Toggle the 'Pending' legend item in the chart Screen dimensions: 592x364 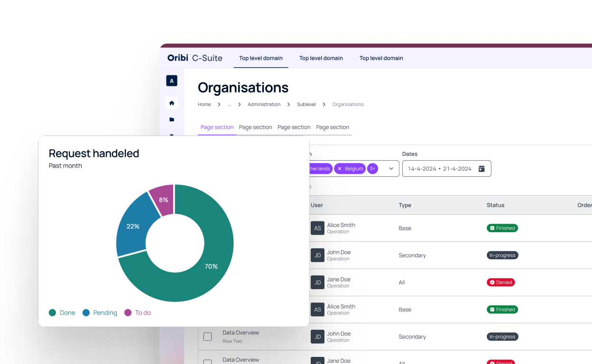(100, 313)
